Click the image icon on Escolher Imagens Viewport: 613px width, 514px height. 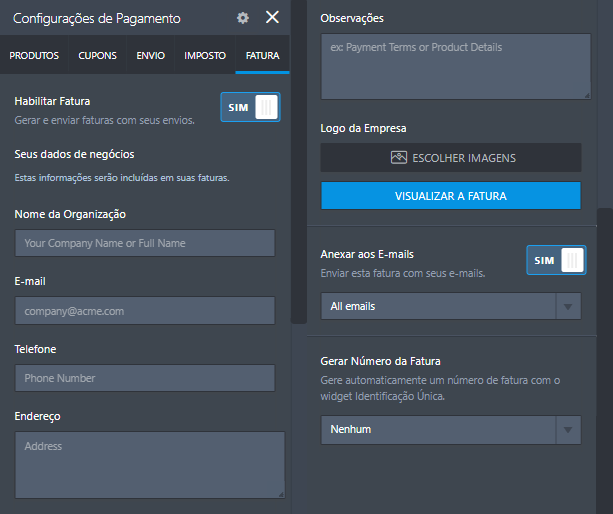399,158
